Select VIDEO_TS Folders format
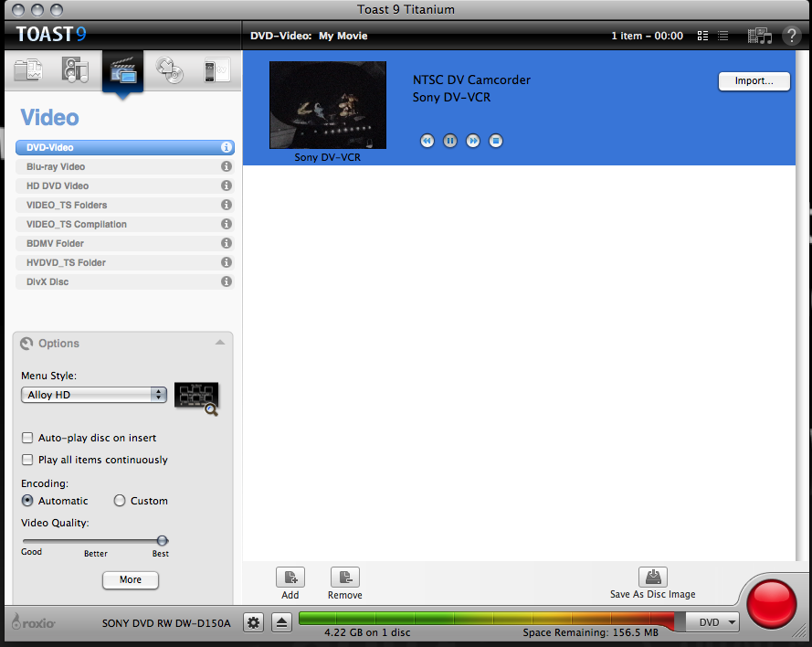 125,205
